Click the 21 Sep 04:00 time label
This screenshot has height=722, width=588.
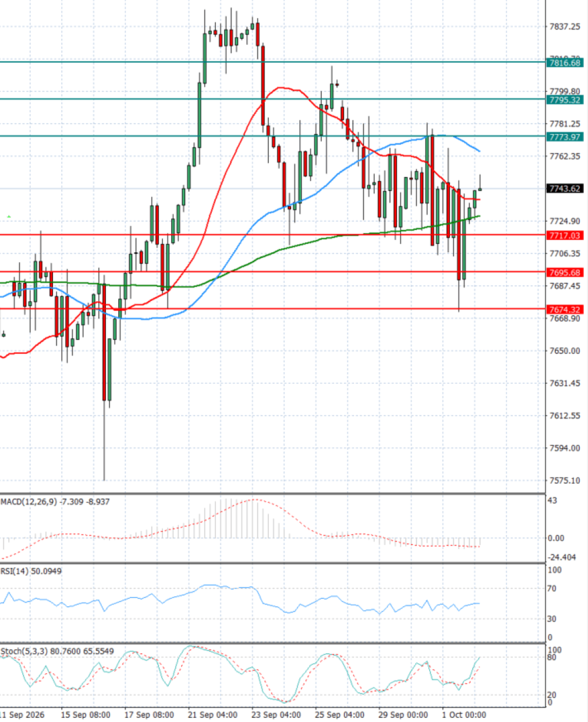[213, 714]
